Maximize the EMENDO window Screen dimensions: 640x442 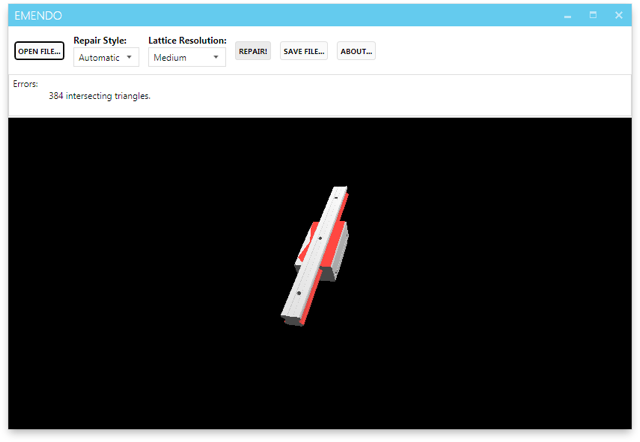tap(593, 15)
